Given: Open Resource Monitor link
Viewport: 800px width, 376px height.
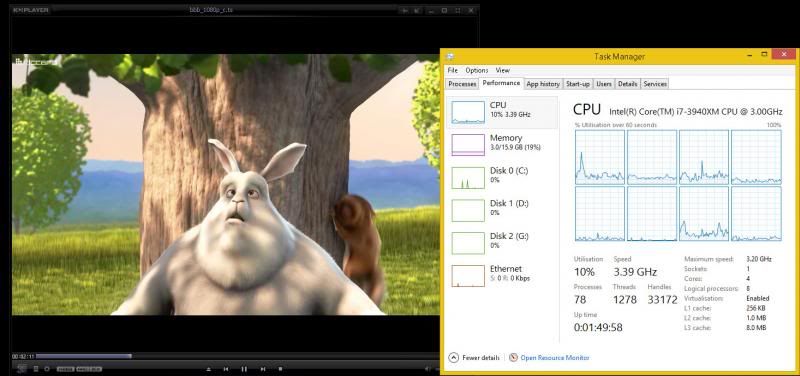Looking at the screenshot, I should 555,358.
